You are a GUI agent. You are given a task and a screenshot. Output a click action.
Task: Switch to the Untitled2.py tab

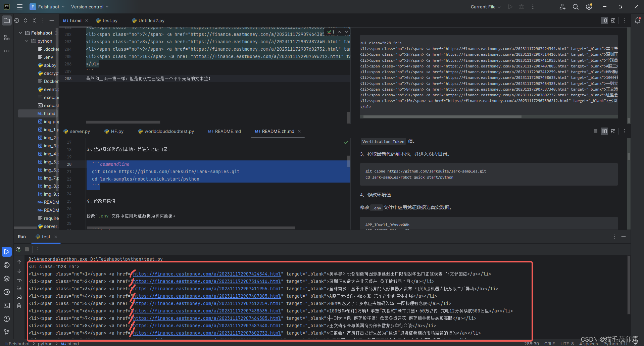pos(148,20)
